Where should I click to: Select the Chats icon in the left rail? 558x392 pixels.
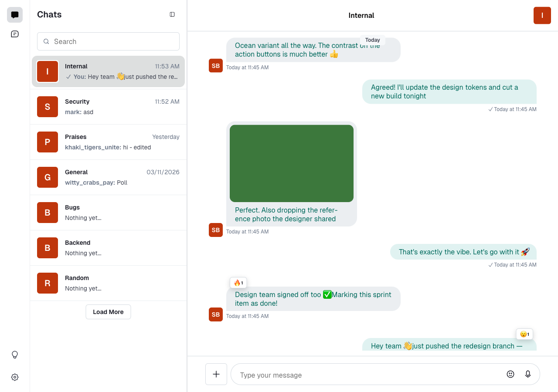pos(14,14)
